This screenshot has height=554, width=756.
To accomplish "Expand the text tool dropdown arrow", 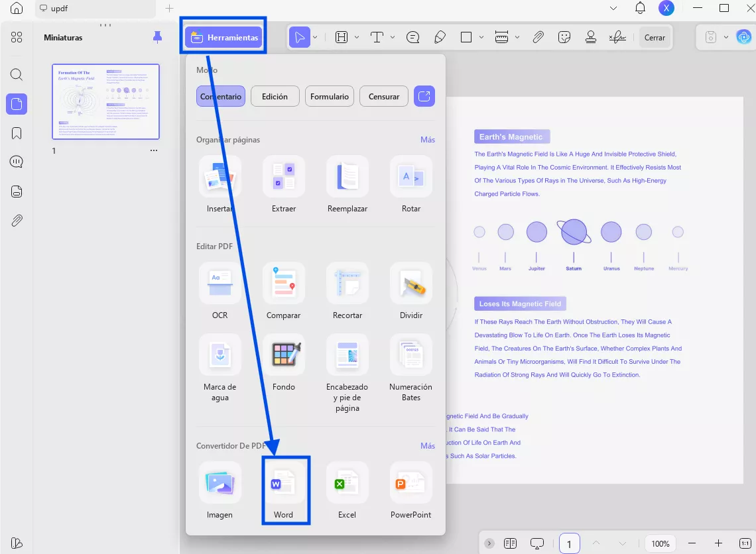I will point(393,37).
